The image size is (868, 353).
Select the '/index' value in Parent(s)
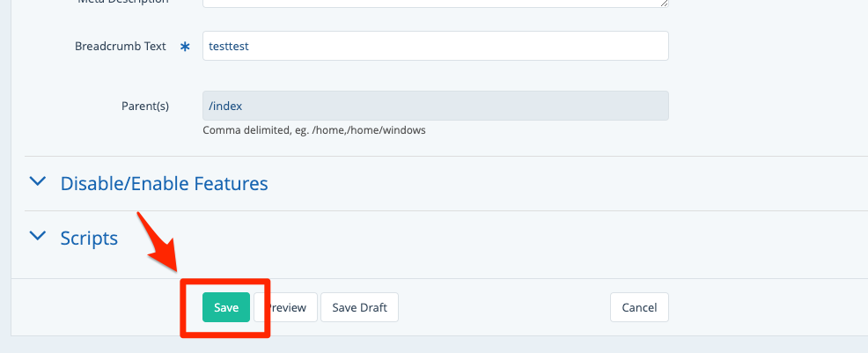pos(225,106)
